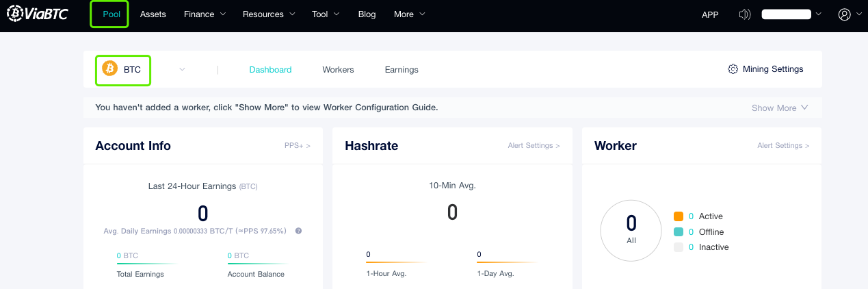Image resolution: width=868 pixels, height=289 pixels.
Task: Switch to the Earnings tab
Action: (x=402, y=70)
